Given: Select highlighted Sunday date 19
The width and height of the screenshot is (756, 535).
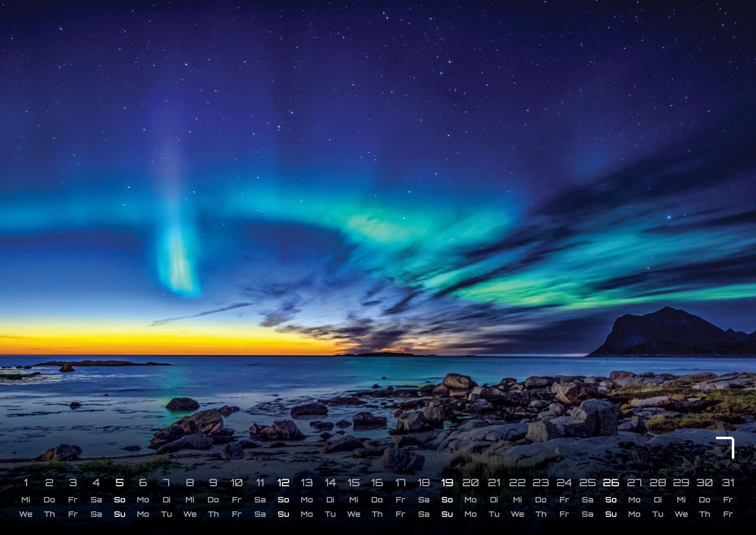Looking at the screenshot, I should (x=447, y=483).
